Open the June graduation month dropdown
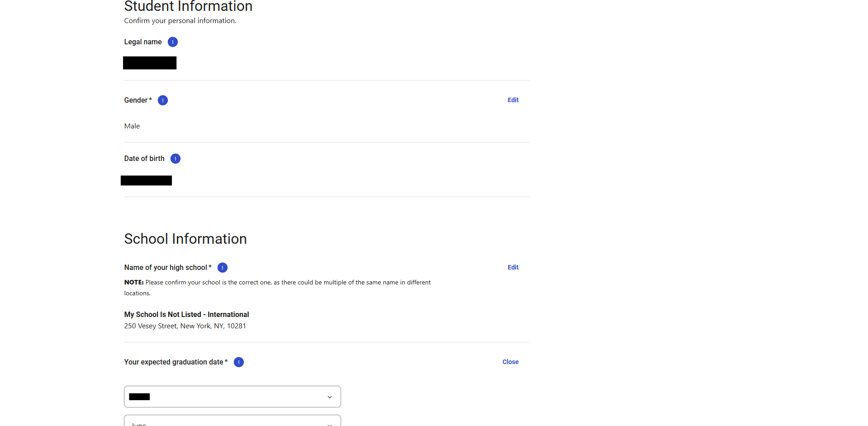This screenshot has height=426, width=868. pos(232,421)
